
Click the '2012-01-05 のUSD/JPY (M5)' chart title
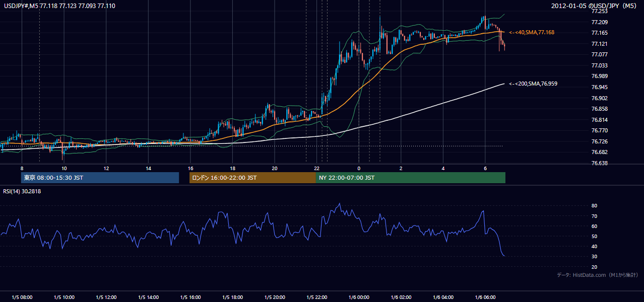click(594, 6)
